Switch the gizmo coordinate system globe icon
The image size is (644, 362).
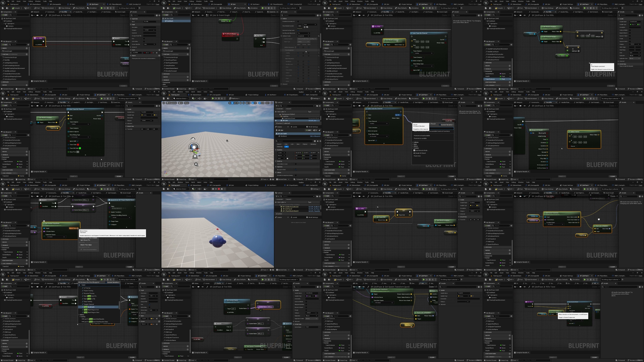(241, 103)
